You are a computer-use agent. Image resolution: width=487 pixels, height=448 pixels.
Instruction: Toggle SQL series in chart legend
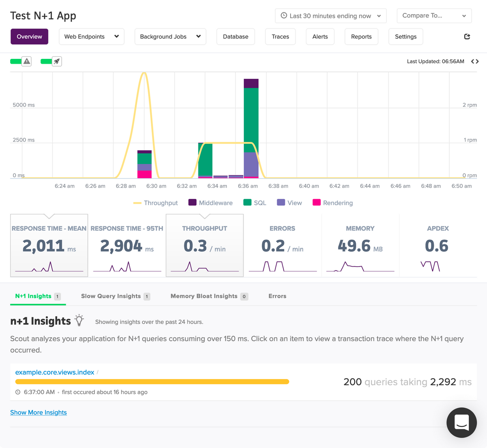pyautogui.click(x=255, y=203)
